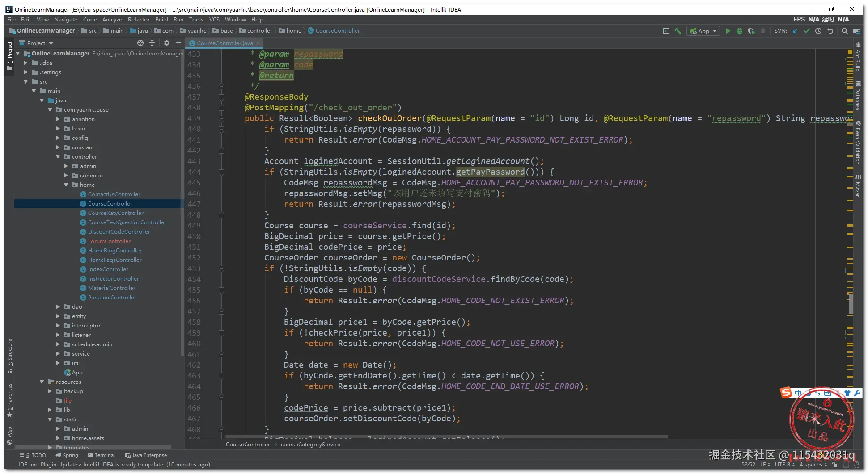The height and width of the screenshot is (474, 868).
Task: Open Project panel settings gear
Action: (x=167, y=43)
